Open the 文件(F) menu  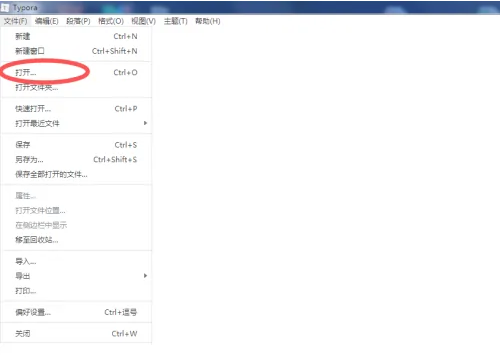pos(15,21)
